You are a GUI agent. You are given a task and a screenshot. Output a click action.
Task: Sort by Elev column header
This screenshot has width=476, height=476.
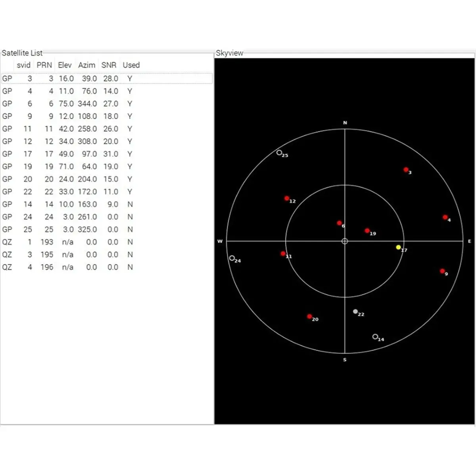pyautogui.click(x=65, y=65)
